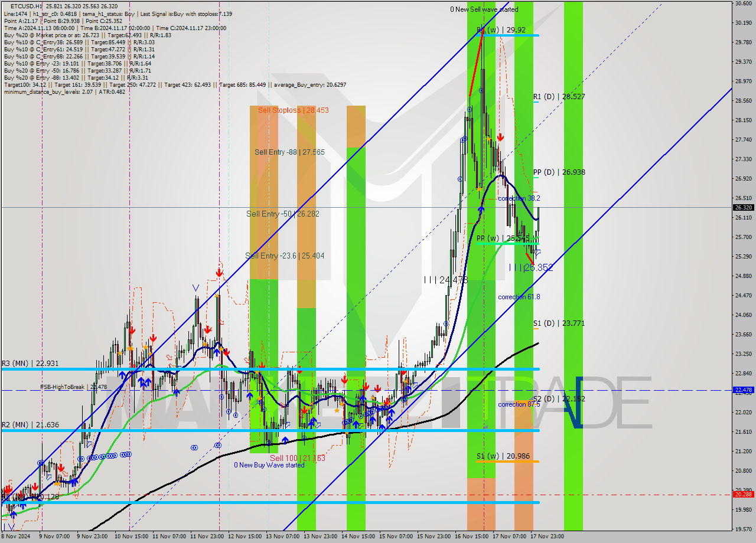Click the 'Buy %10 @ Entry -23: 19.101' line

pyautogui.click(x=77, y=63)
